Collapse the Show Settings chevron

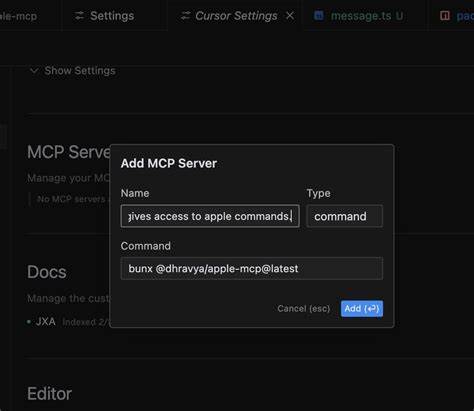coord(34,71)
